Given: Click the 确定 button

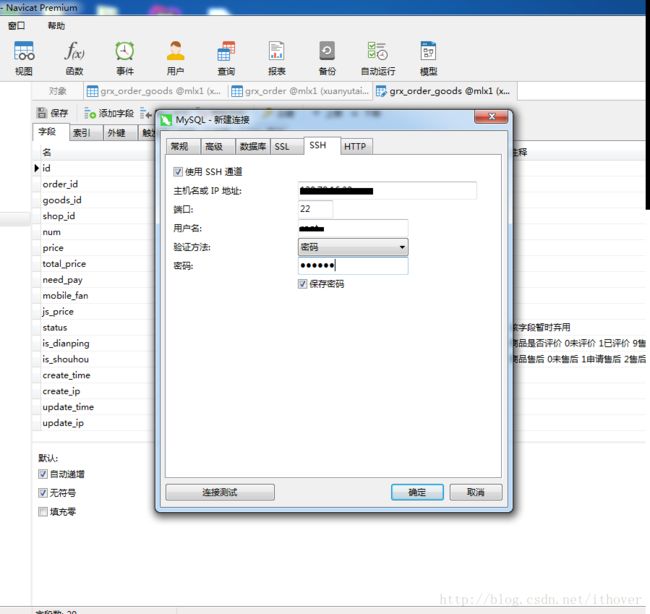Looking at the screenshot, I should pos(417,492).
